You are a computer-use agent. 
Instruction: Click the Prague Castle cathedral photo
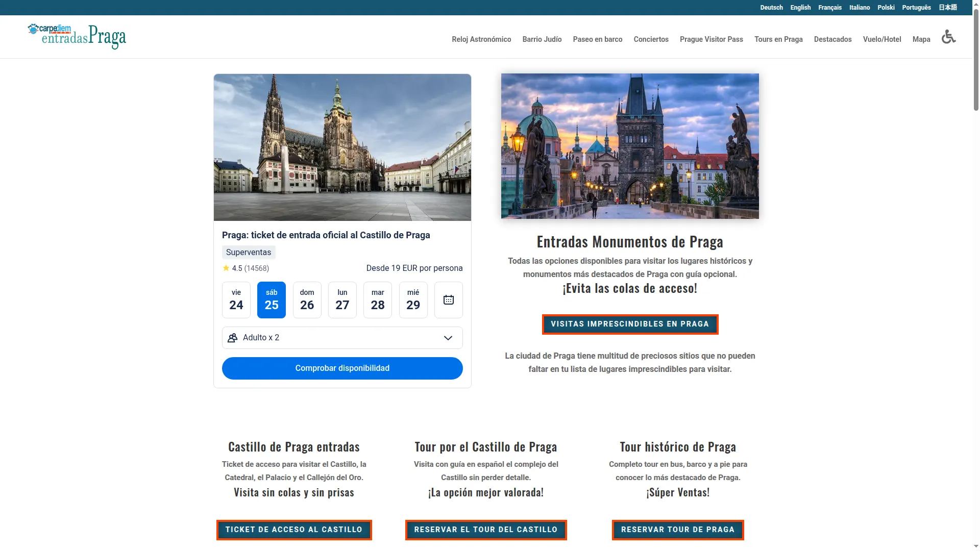(x=342, y=147)
